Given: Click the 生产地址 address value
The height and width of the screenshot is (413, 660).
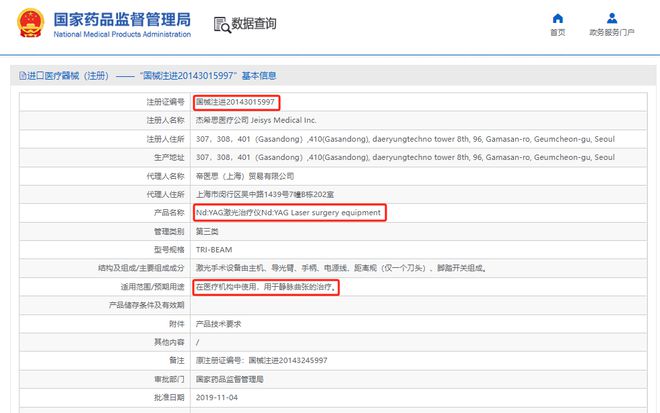Looking at the screenshot, I should pyautogui.click(x=405, y=157).
